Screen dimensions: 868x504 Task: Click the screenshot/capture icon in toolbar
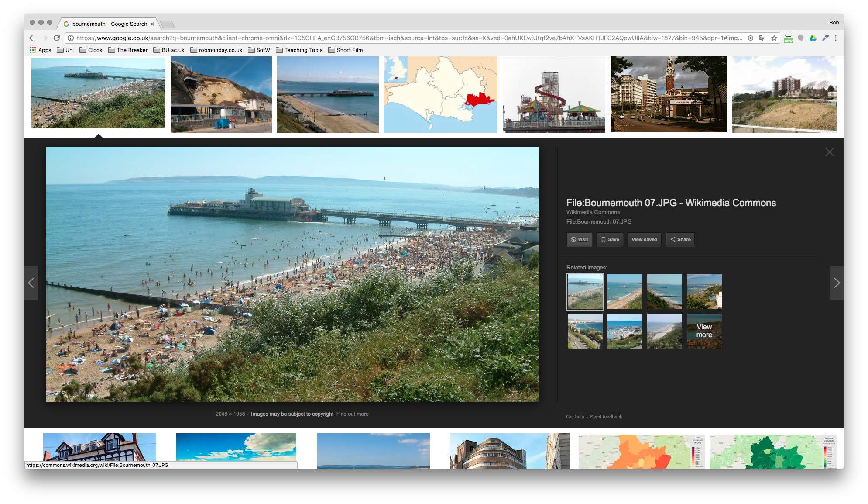tap(790, 38)
